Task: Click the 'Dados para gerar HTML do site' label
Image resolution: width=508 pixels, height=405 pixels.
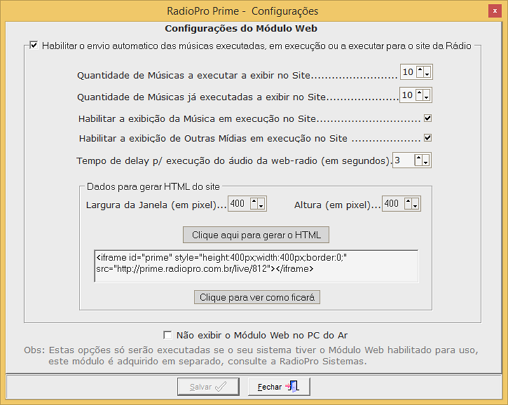Action: click(x=153, y=187)
